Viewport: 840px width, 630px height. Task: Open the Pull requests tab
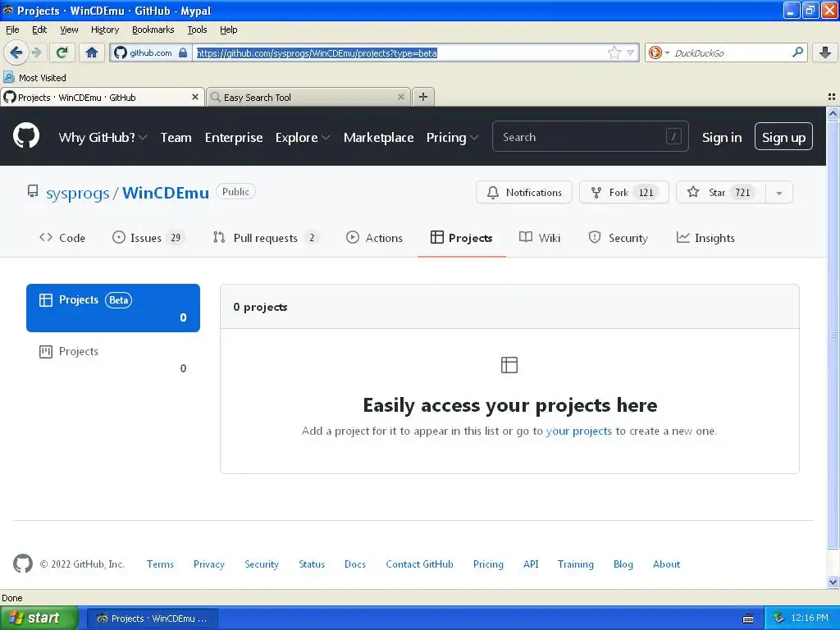pyautogui.click(x=266, y=238)
